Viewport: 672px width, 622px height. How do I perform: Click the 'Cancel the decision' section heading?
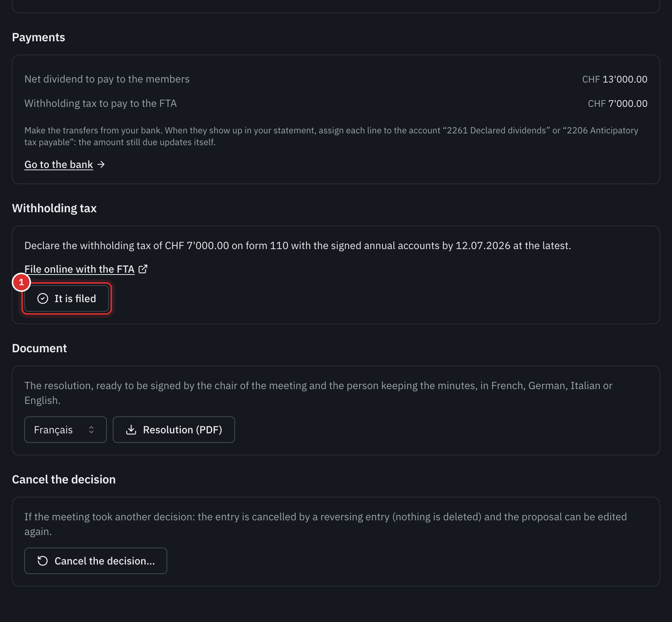tap(64, 479)
